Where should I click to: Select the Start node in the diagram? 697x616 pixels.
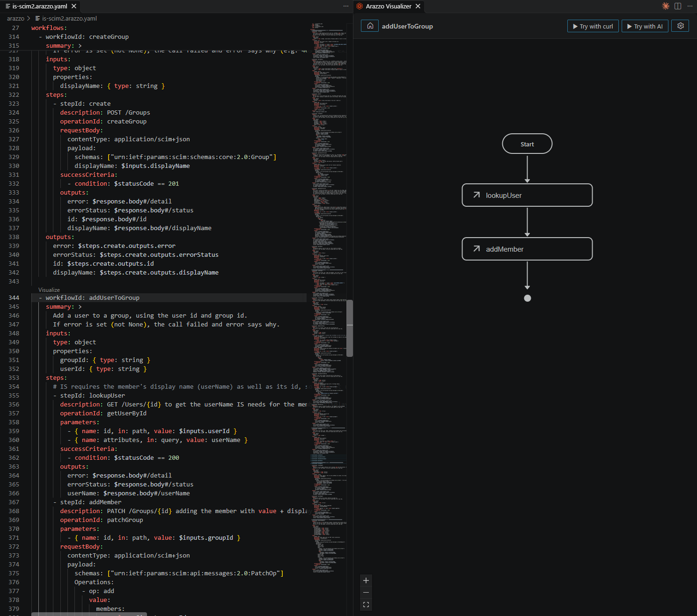(x=527, y=144)
